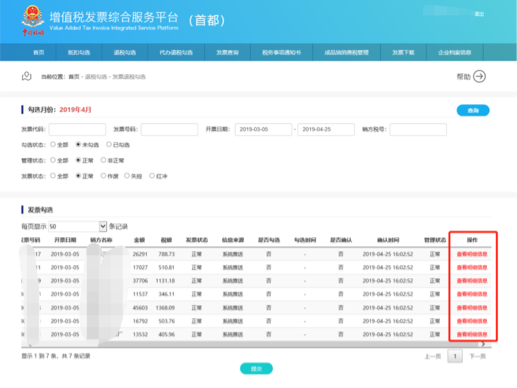View details for the 13532 amount row

click(x=472, y=334)
